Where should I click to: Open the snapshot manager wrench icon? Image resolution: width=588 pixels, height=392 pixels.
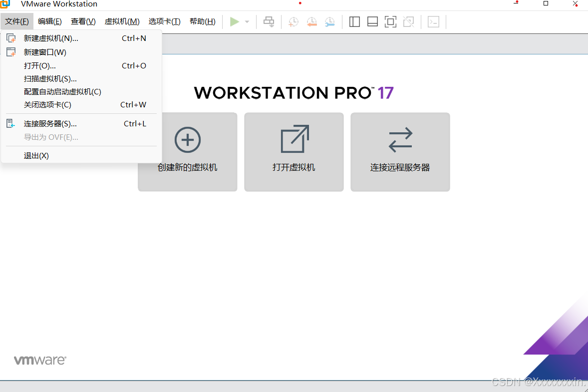pyautogui.click(x=329, y=22)
